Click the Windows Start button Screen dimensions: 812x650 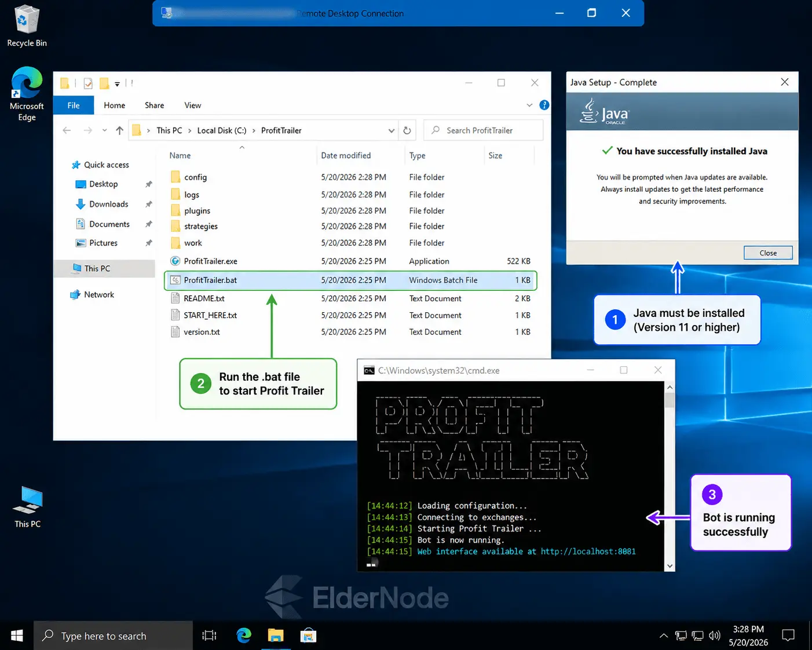[x=17, y=636]
